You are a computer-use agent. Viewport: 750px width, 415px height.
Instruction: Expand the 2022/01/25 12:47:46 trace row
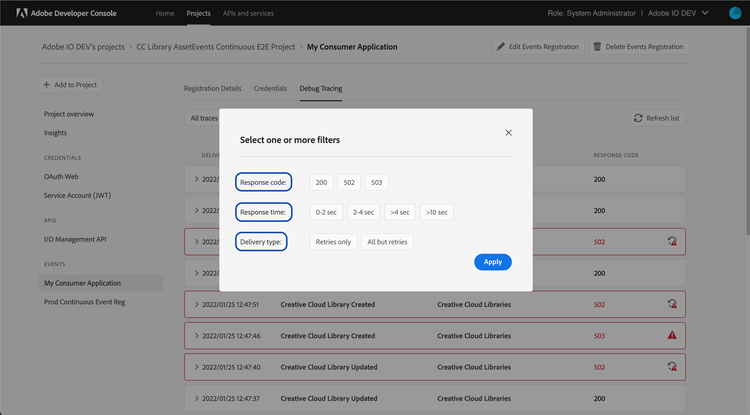coord(197,336)
